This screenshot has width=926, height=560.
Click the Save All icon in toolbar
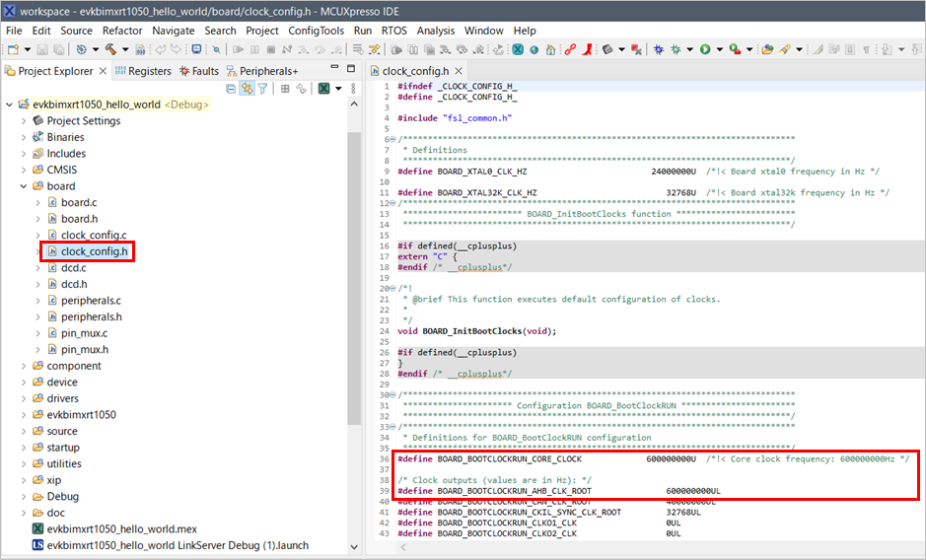59,49
